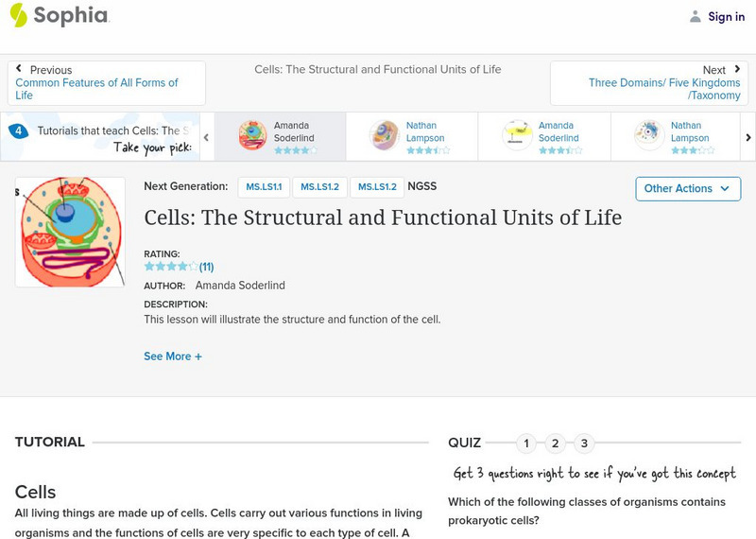The image size is (756, 539).
Task: Open the first MS.LS1.2 standard tag
Action: (x=319, y=187)
